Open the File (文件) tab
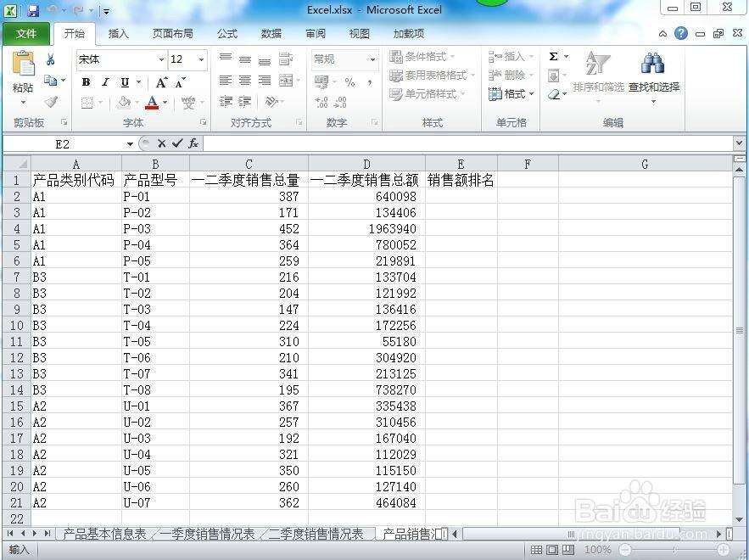The width and height of the screenshot is (749, 560). coord(26,33)
